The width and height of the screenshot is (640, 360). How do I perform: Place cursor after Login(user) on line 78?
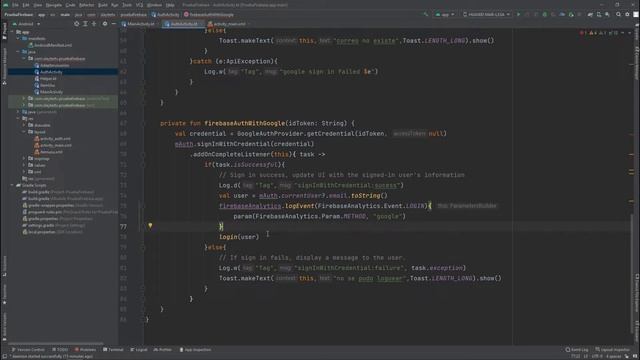pos(259,237)
